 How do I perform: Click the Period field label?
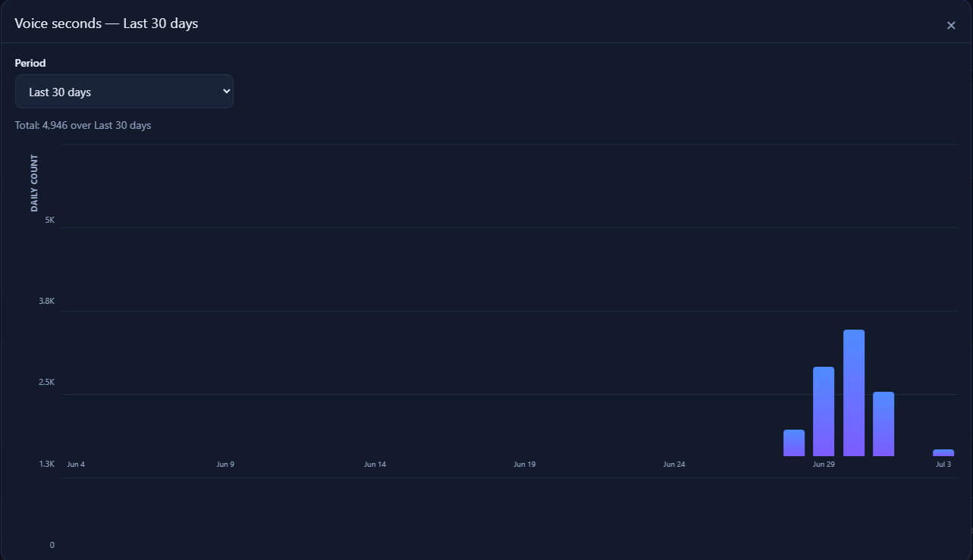click(x=30, y=63)
